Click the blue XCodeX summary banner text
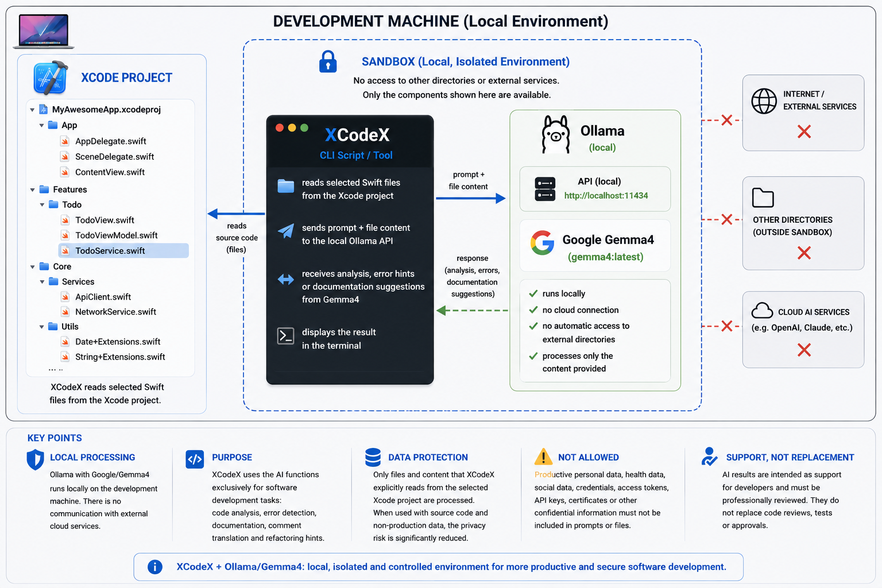Viewport: 882px width, 588px height. click(x=451, y=567)
